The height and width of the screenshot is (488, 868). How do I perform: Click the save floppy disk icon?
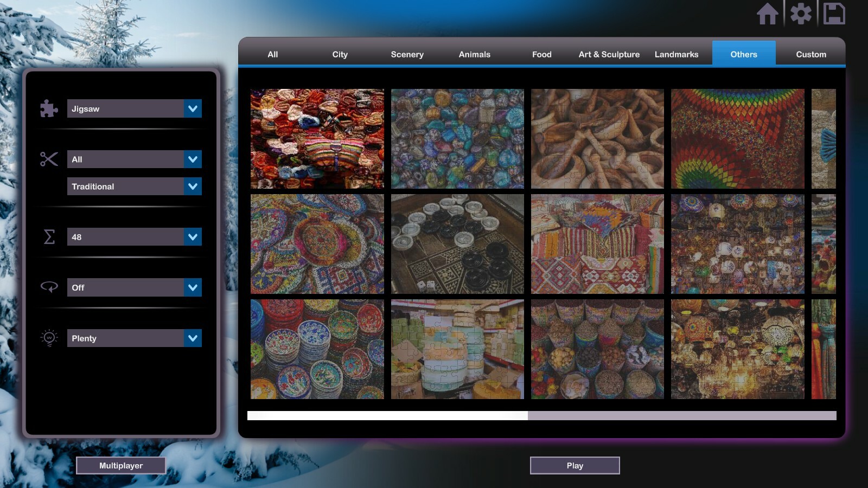pos(834,14)
